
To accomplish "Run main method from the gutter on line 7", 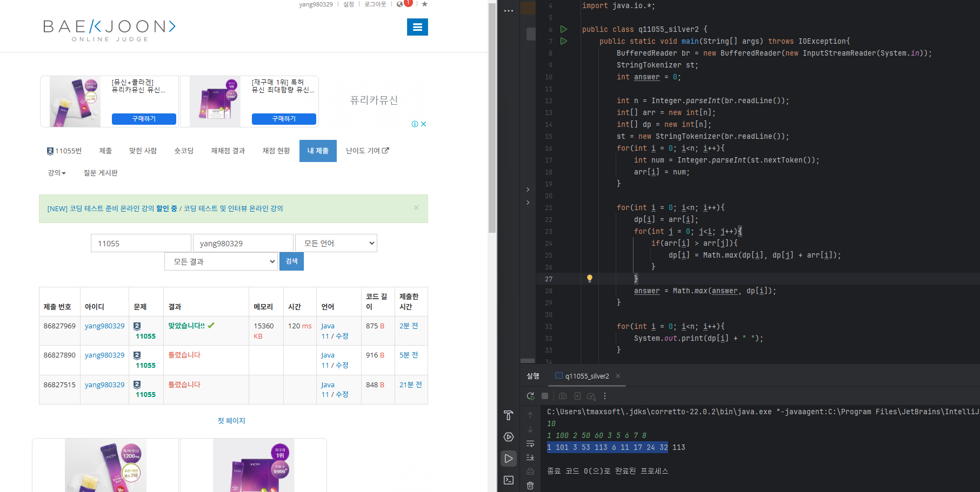I will (564, 41).
